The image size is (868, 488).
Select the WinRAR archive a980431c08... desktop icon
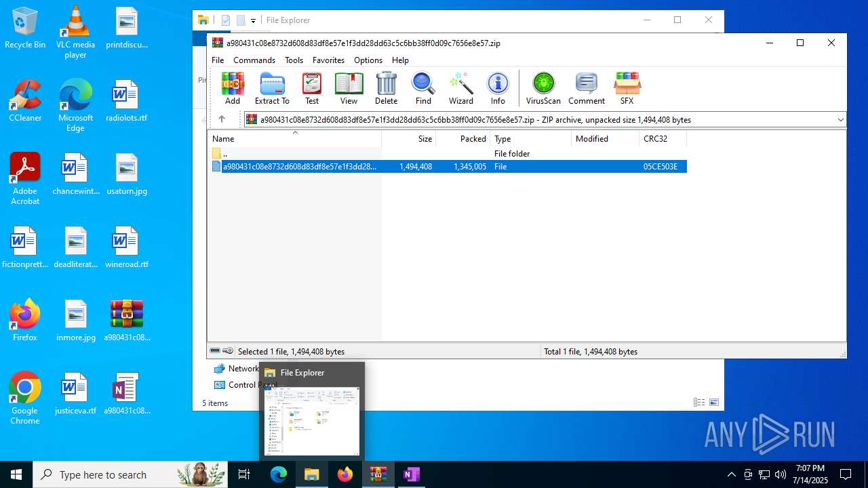click(126, 320)
